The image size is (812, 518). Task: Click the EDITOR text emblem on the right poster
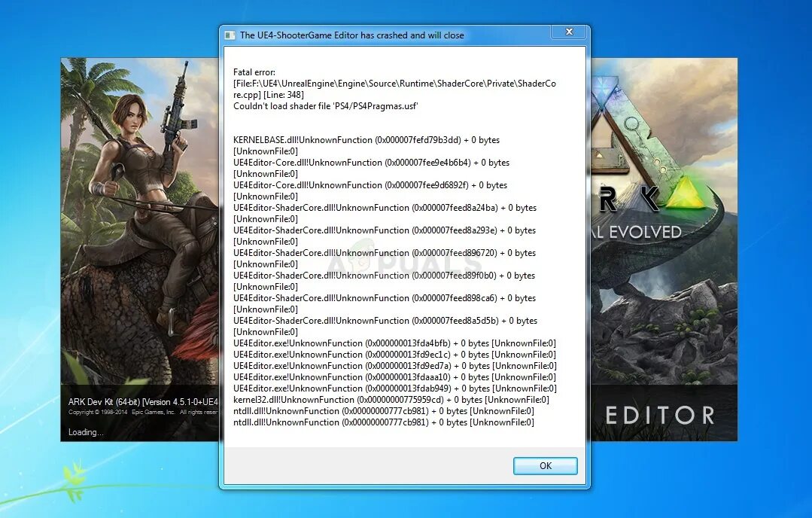click(x=660, y=415)
